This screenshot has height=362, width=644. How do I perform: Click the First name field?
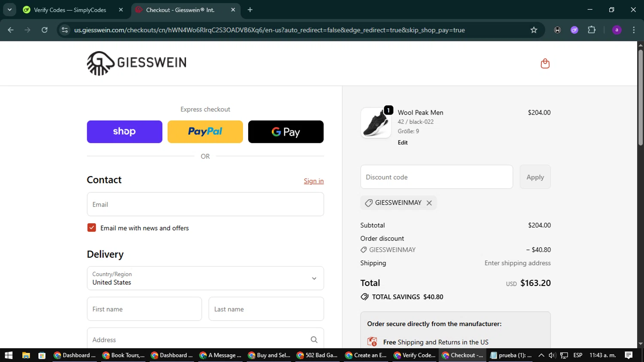click(144, 309)
